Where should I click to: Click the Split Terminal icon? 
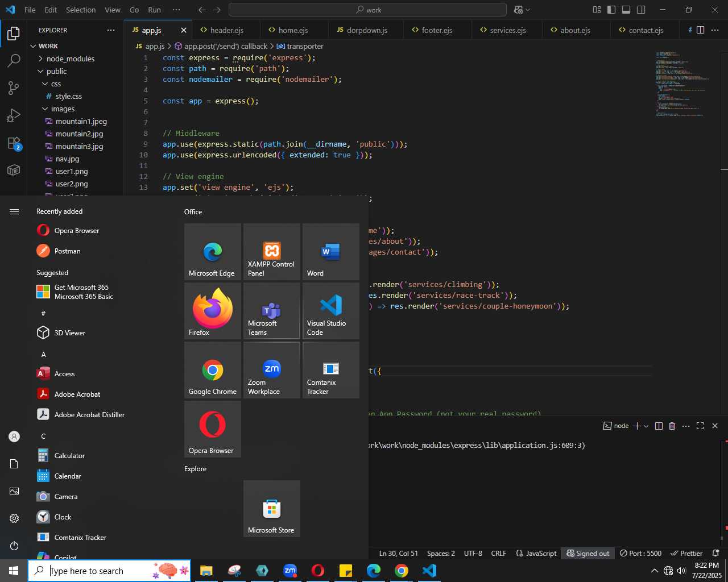click(x=659, y=426)
